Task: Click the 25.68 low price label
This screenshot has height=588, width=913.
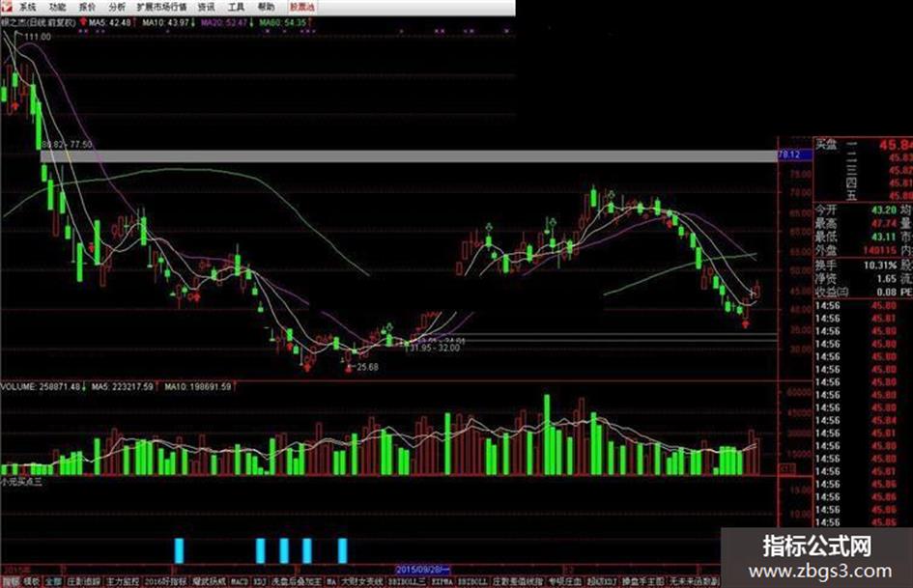Action: [367, 367]
